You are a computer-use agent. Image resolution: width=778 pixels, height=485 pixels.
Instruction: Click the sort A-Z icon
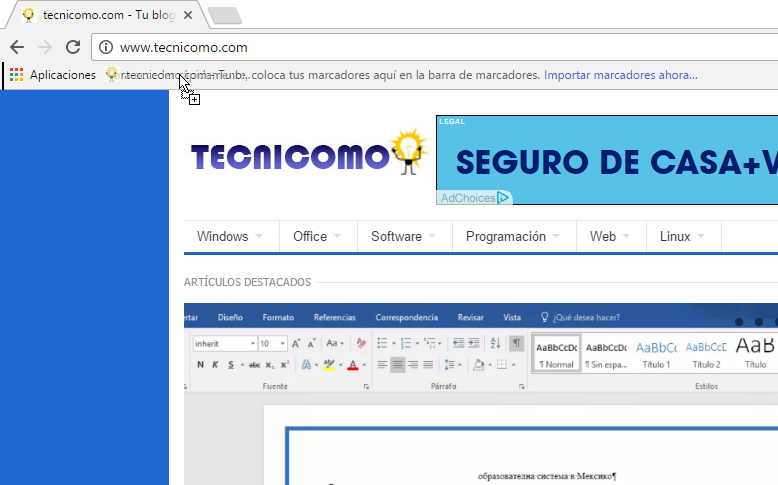[x=495, y=343]
